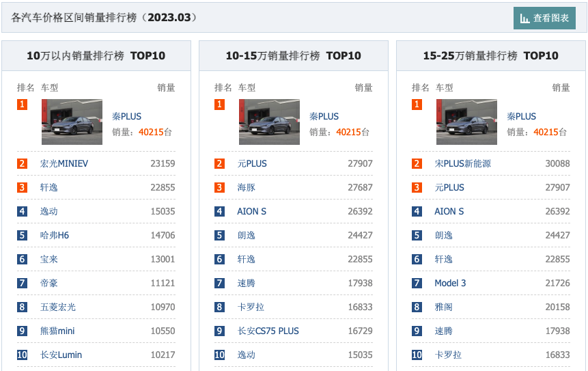This screenshot has width=588, height=371.
Task: Click 秦PLUS link in 10万以内 ranking
Action: pyautogui.click(x=127, y=116)
